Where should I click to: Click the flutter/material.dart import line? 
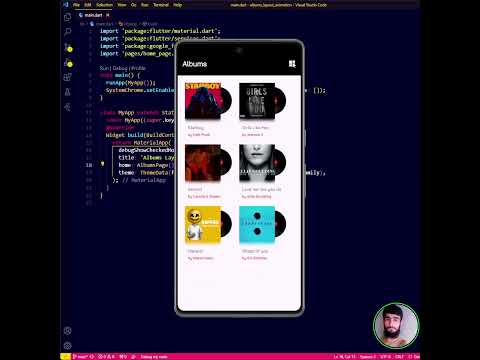point(160,31)
